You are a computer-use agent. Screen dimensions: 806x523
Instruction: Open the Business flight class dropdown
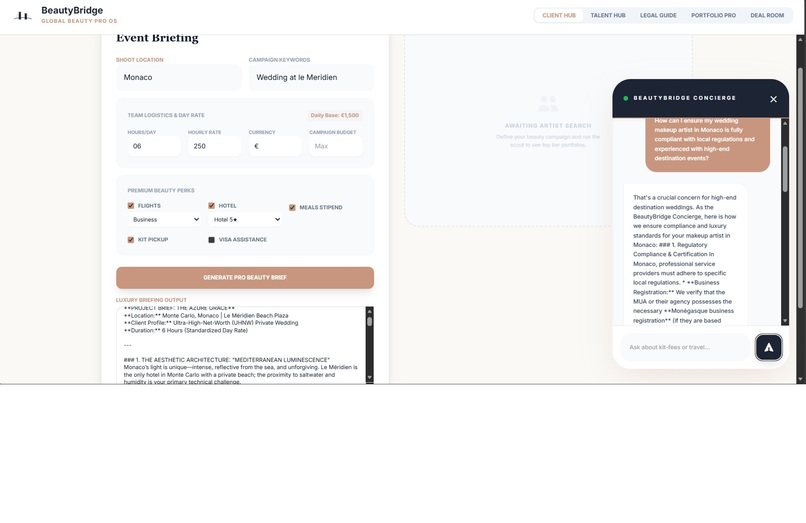164,220
